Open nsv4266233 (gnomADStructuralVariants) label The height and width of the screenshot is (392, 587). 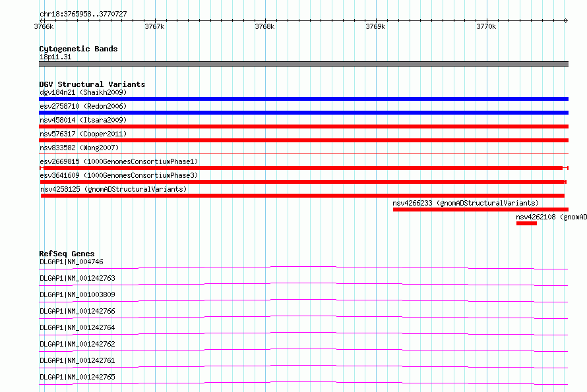(x=466, y=203)
